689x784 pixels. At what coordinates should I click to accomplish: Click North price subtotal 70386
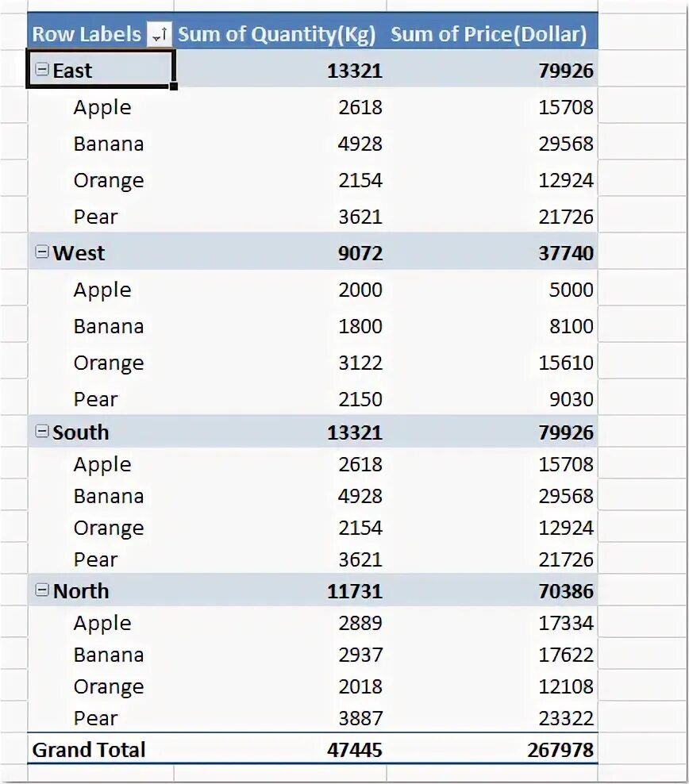point(566,591)
